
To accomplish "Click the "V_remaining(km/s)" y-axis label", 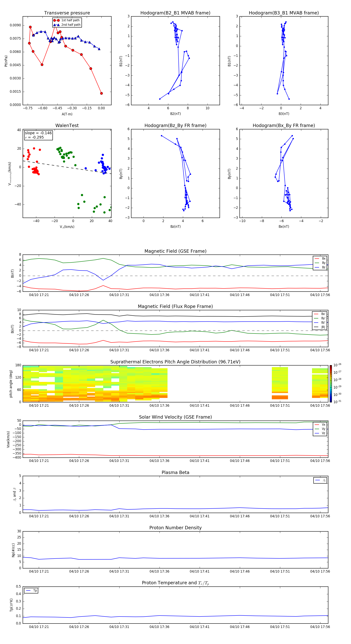I will [x=10, y=173].
